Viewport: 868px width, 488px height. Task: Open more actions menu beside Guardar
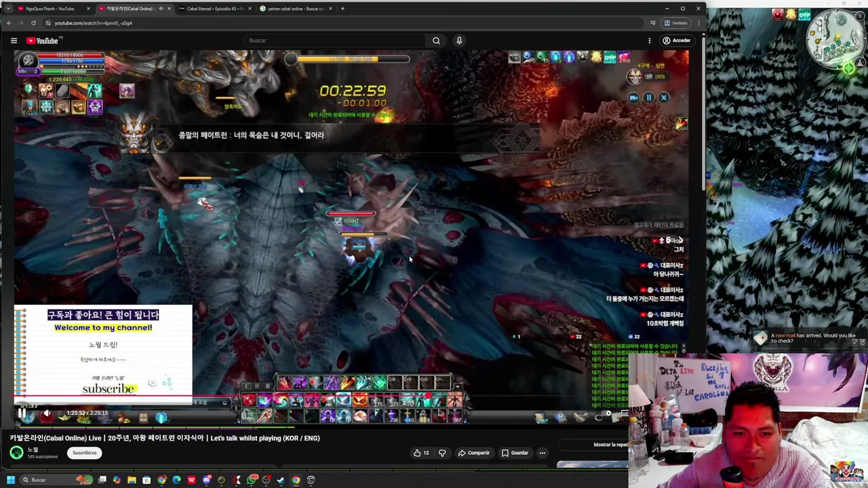[542, 453]
